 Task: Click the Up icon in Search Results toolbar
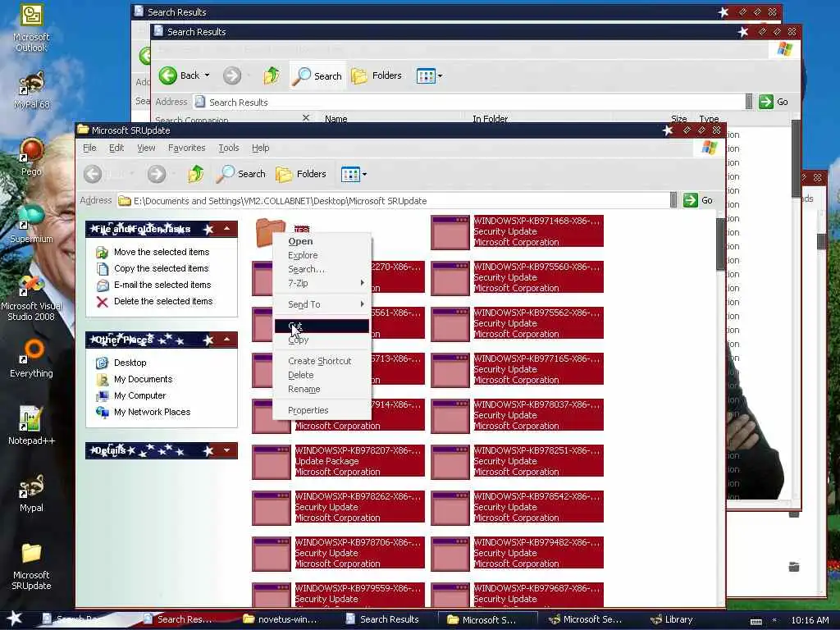tap(272, 75)
